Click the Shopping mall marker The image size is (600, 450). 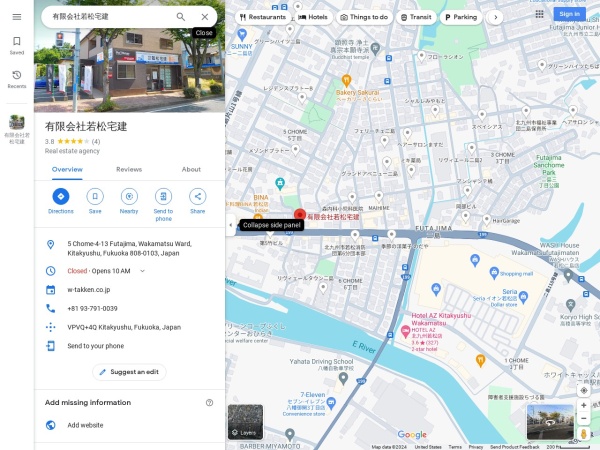pyautogui.click(x=494, y=273)
